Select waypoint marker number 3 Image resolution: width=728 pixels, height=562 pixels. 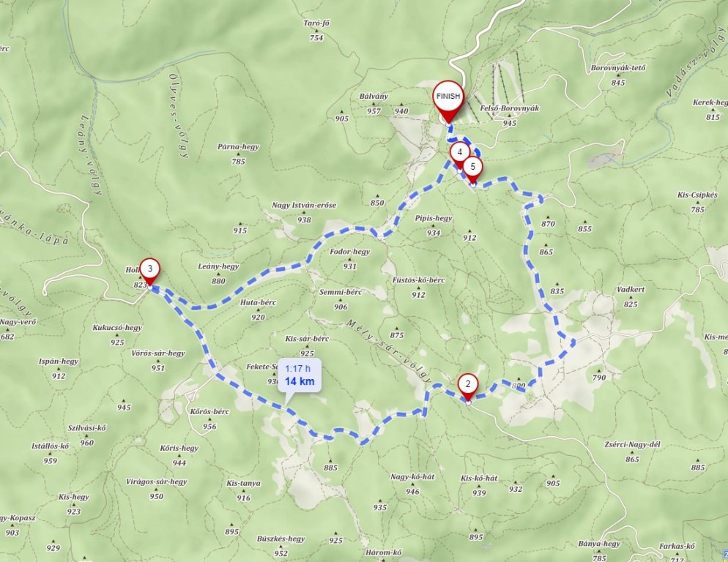tap(150, 271)
